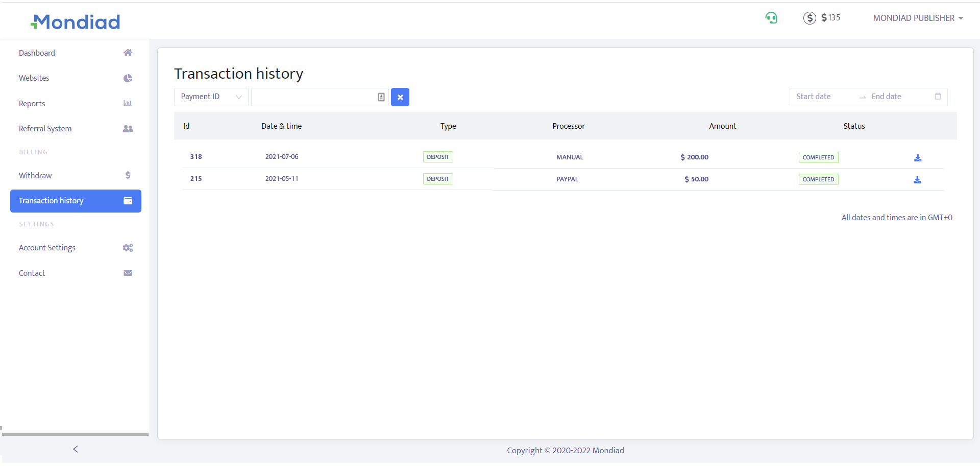Click the home icon beside Dashboard
This screenshot has width=980, height=468.
(128, 53)
